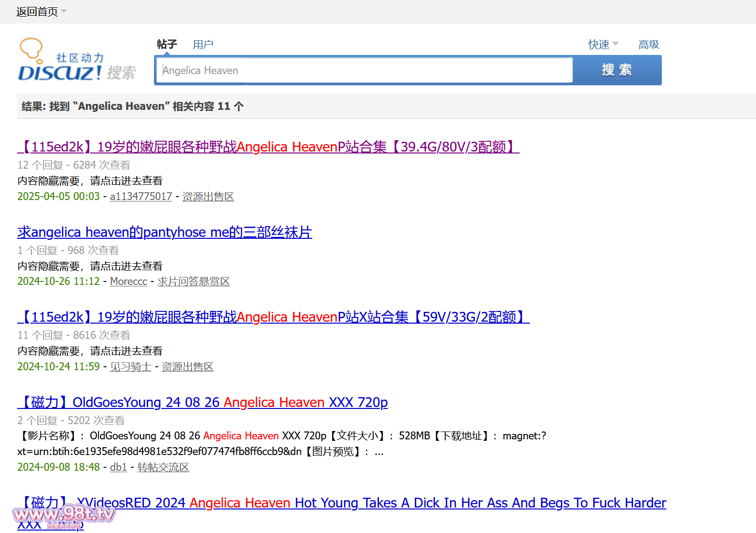This screenshot has height=533, width=756.
Task: Click the blue 搜索 button
Action: 617,70
